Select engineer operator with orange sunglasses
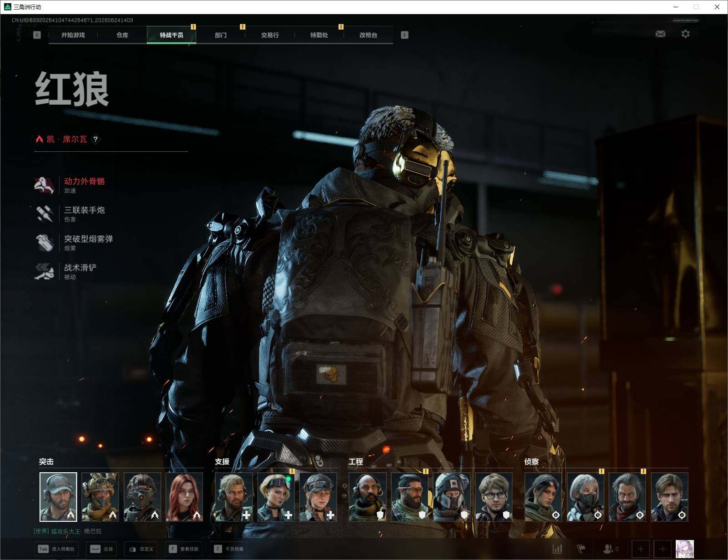 click(409, 497)
